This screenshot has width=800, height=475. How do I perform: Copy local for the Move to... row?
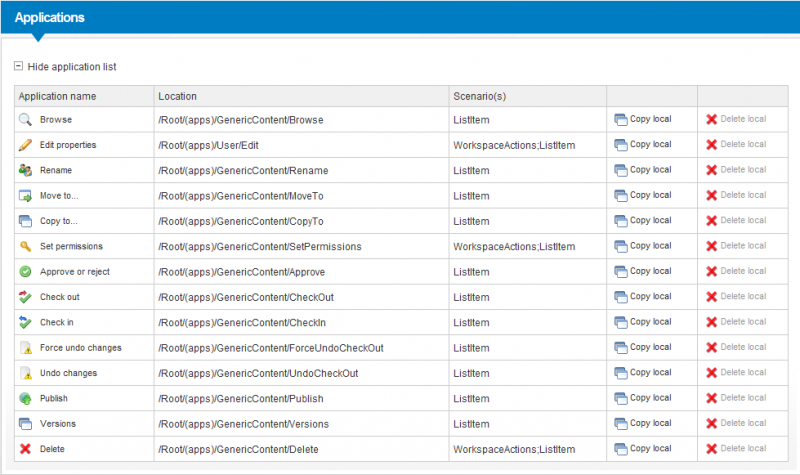coord(643,195)
